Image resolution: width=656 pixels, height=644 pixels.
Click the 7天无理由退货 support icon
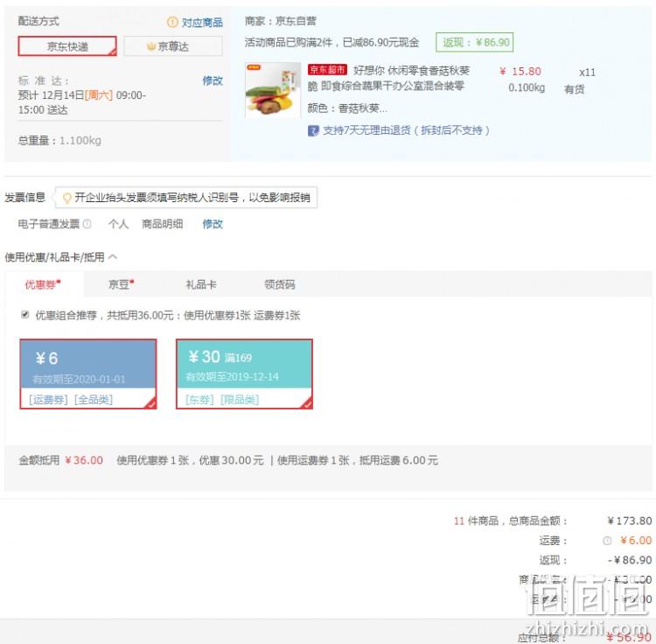coord(313,131)
